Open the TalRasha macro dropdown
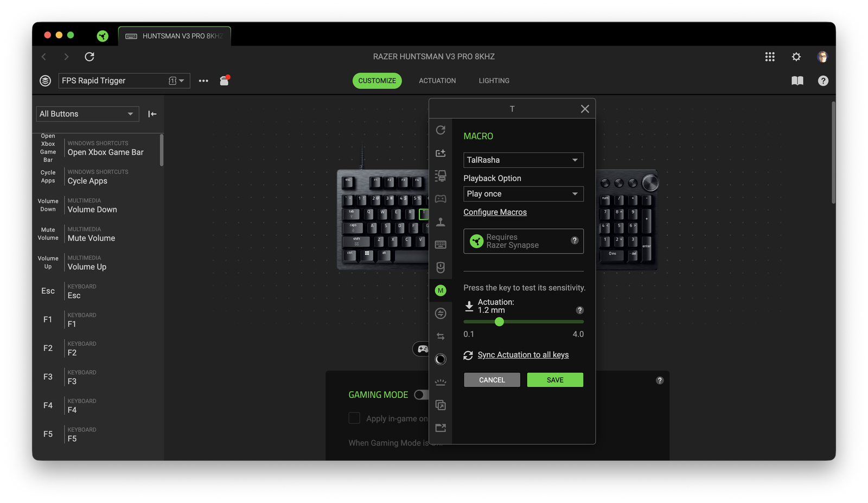Viewport: 868px width, 503px height. [x=524, y=160]
